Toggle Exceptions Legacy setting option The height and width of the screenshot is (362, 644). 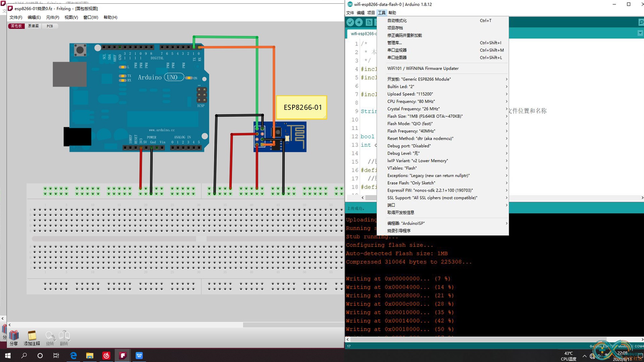428,175
